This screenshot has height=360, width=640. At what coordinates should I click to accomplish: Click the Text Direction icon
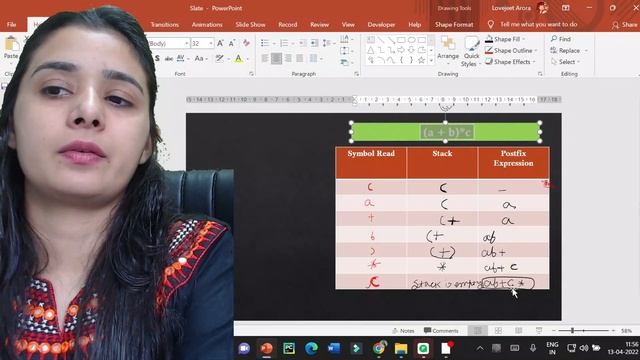(345, 39)
